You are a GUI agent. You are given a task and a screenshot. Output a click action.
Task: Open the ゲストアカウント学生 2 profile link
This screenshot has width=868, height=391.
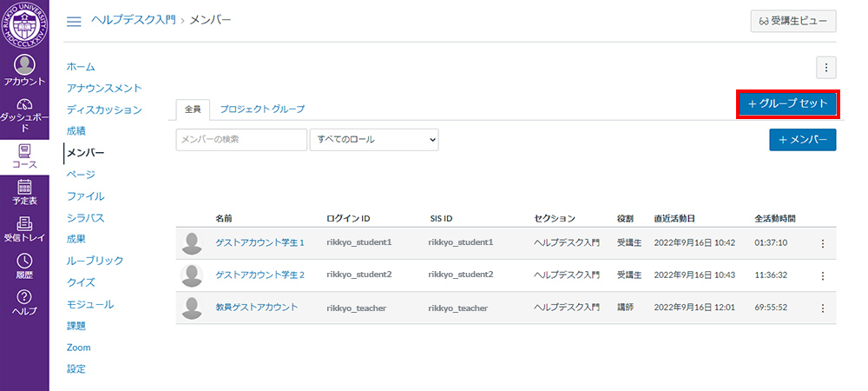coord(260,275)
